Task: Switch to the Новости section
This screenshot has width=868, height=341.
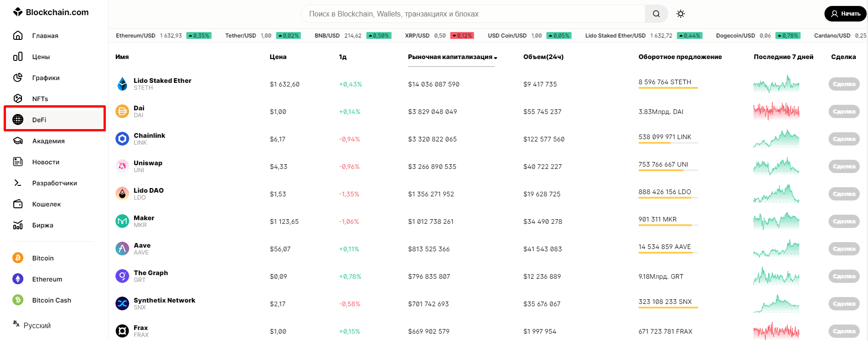Action: pos(45,162)
